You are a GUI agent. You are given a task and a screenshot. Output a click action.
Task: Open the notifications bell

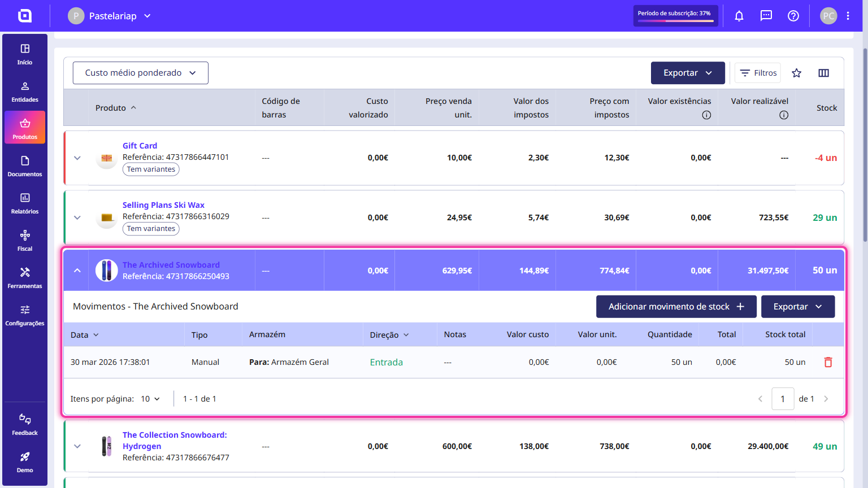tap(739, 16)
